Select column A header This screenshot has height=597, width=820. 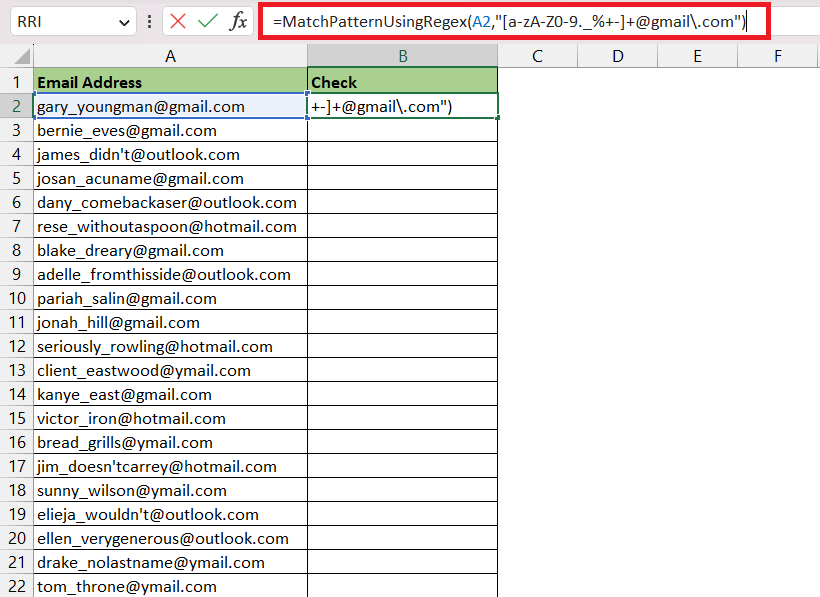[170, 56]
